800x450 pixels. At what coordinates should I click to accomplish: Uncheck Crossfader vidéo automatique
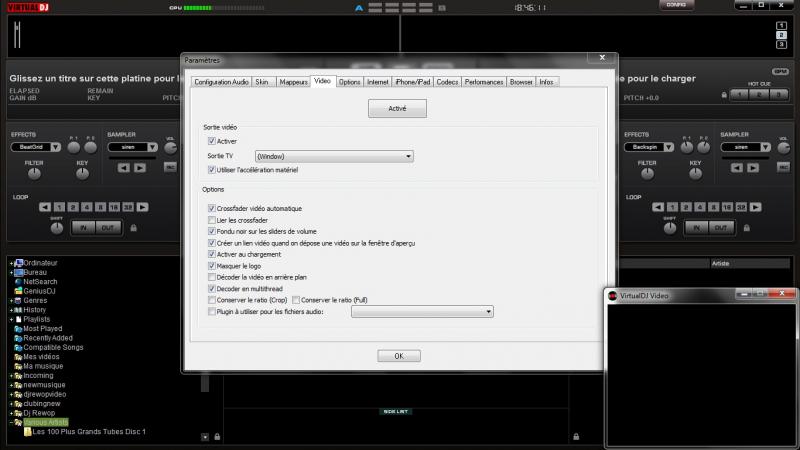[x=212, y=208]
